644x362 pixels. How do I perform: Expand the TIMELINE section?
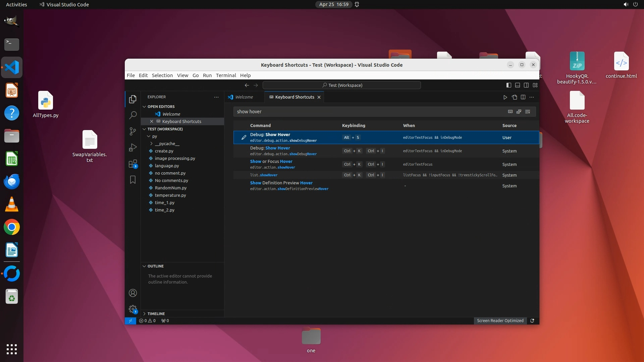point(156,314)
